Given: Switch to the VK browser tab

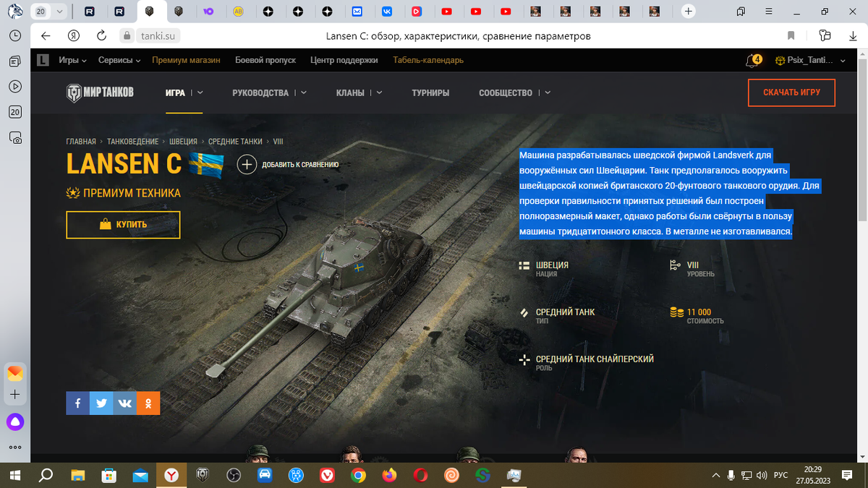Looking at the screenshot, I should click(x=387, y=12).
